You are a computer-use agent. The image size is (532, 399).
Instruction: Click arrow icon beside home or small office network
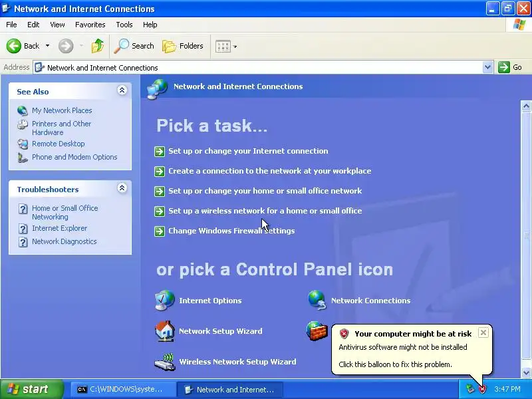[160, 192]
